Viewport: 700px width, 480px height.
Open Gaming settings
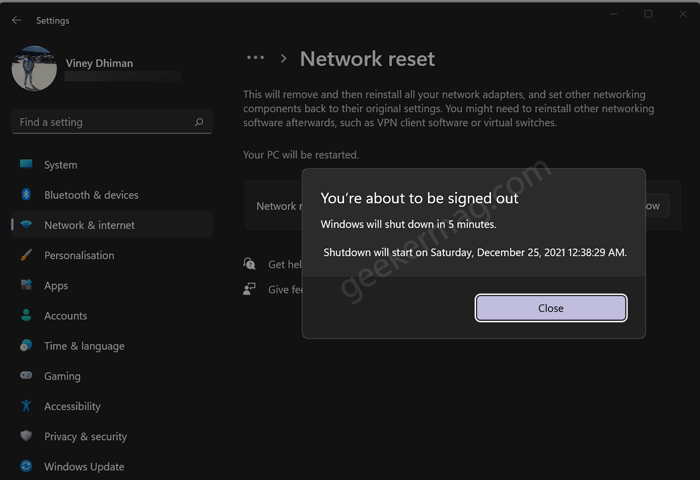tap(62, 376)
